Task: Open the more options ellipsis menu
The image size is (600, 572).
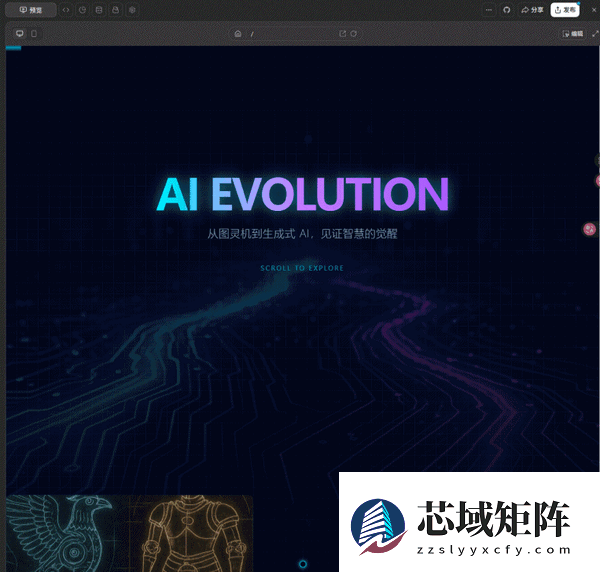Action: (x=489, y=10)
